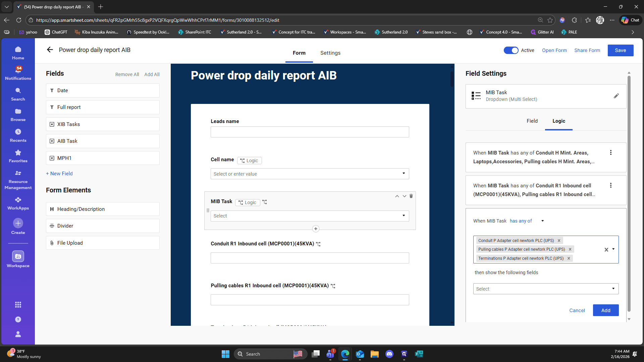Move MIB Task field down
The image size is (644, 362).
(x=405, y=196)
